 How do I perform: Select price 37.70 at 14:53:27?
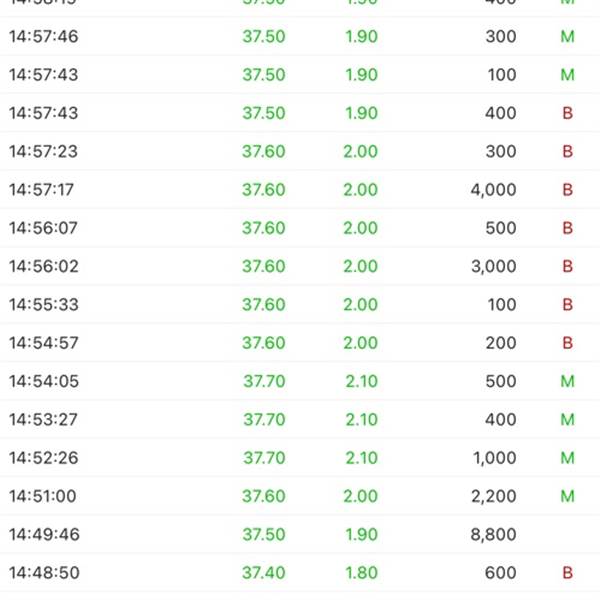coord(264,419)
